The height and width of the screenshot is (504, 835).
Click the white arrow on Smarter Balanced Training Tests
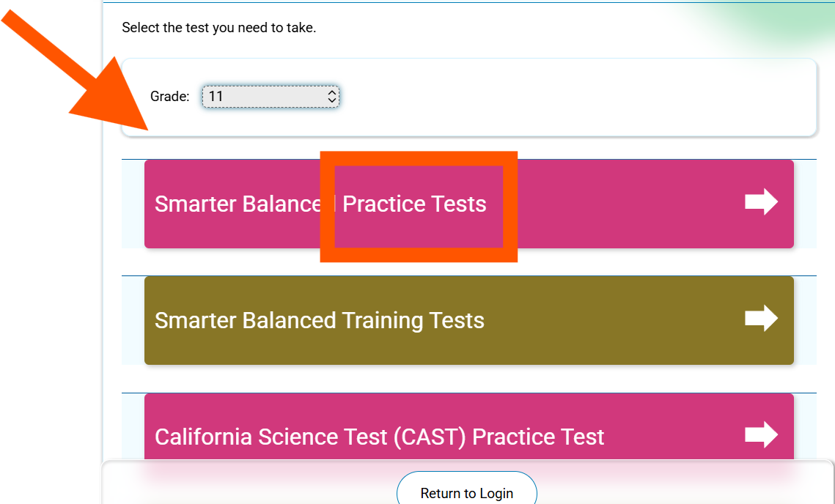tap(761, 319)
